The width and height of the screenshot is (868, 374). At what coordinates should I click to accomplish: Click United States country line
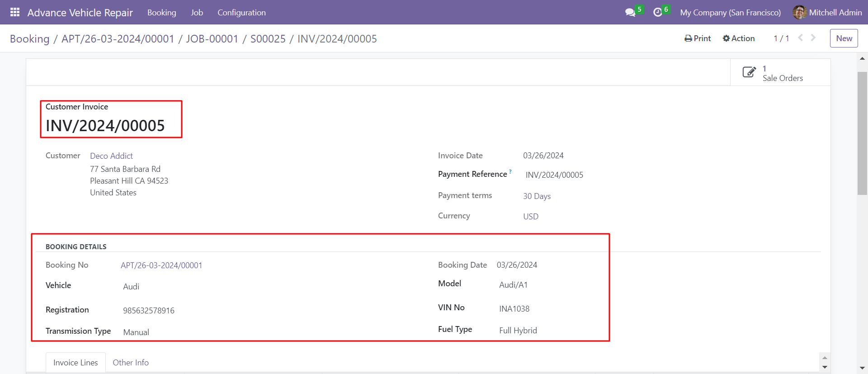click(113, 193)
